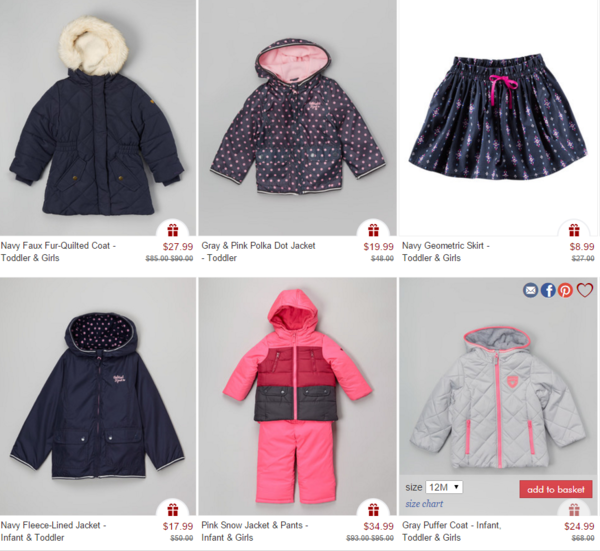View Navy Geometric Skirt product image
600x551 pixels.
point(498,118)
